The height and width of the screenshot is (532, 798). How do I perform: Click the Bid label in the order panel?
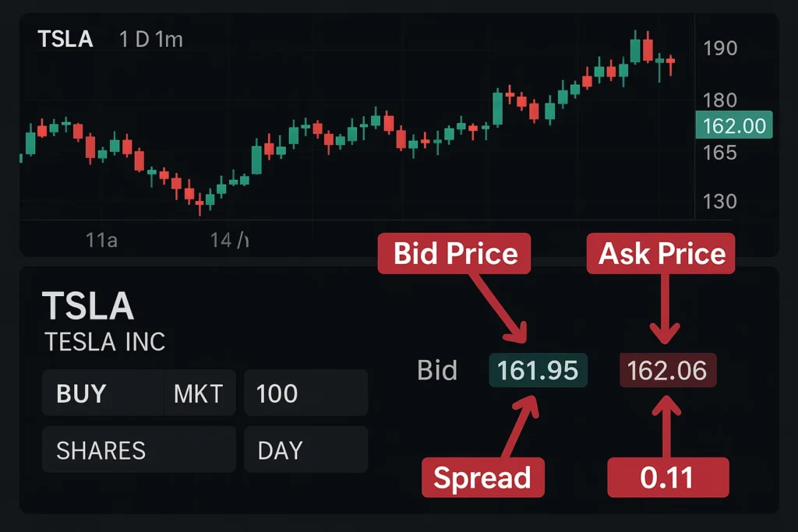point(436,371)
